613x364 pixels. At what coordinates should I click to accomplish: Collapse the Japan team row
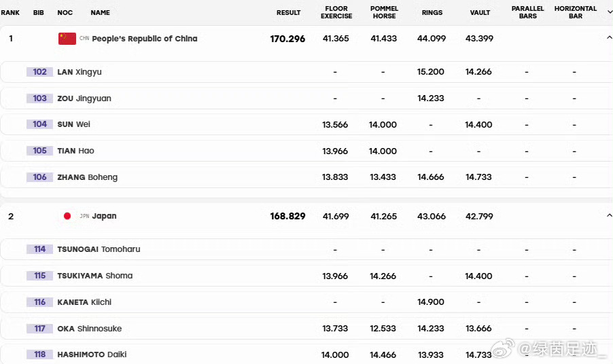tap(609, 215)
